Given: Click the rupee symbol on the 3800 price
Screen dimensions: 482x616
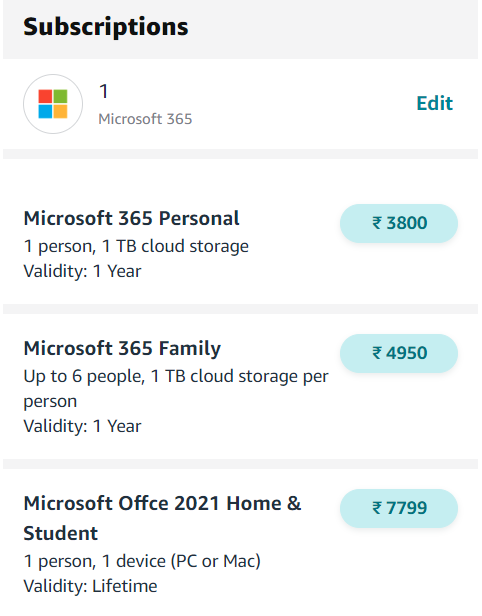Looking at the screenshot, I should click(377, 223).
